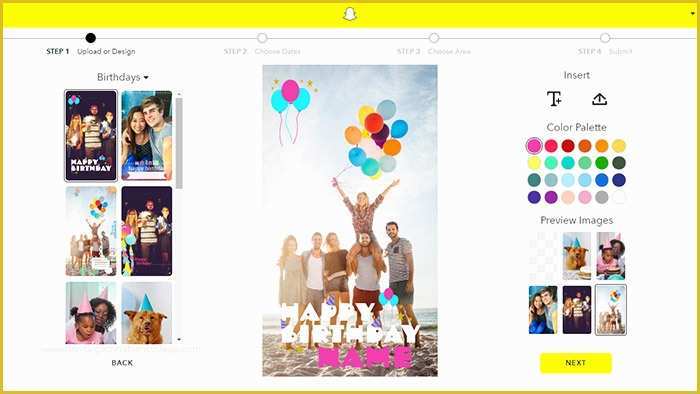Image resolution: width=700 pixels, height=394 pixels.
Task: Pick the hot pink color swatch
Action: click(x=534, y=145)
